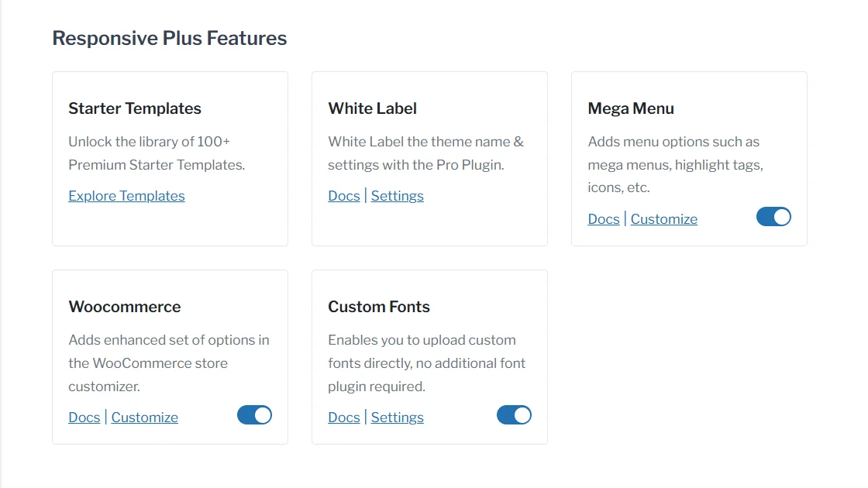
Task: Open the Explore Templates link
Action: tap(126, 196)
